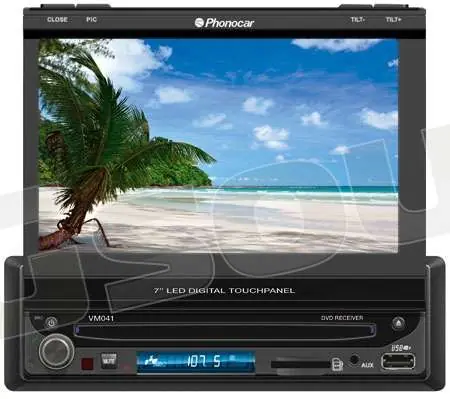
Task: Click the USB port
Action: click(x=398, y=361)
